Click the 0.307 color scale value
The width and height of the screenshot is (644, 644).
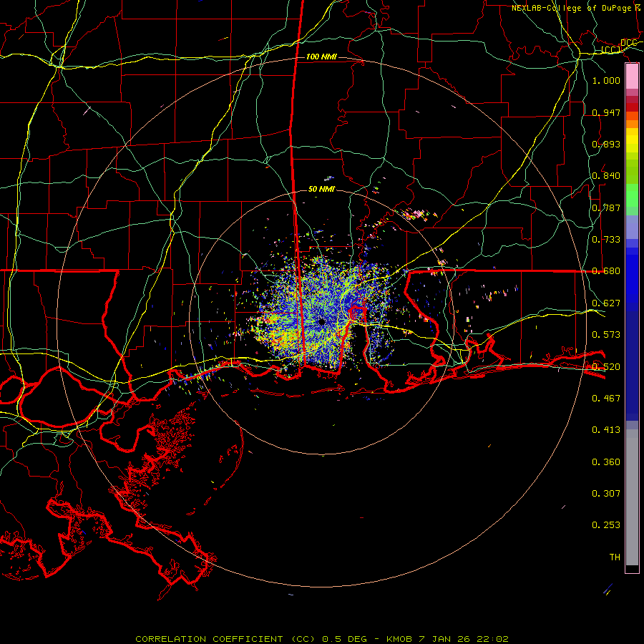point(606,493)
